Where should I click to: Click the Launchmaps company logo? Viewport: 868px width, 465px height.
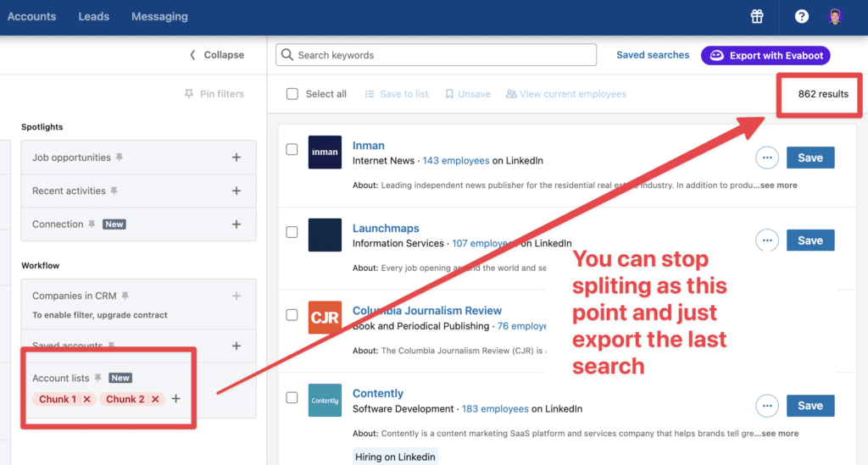tap(325, 235)
